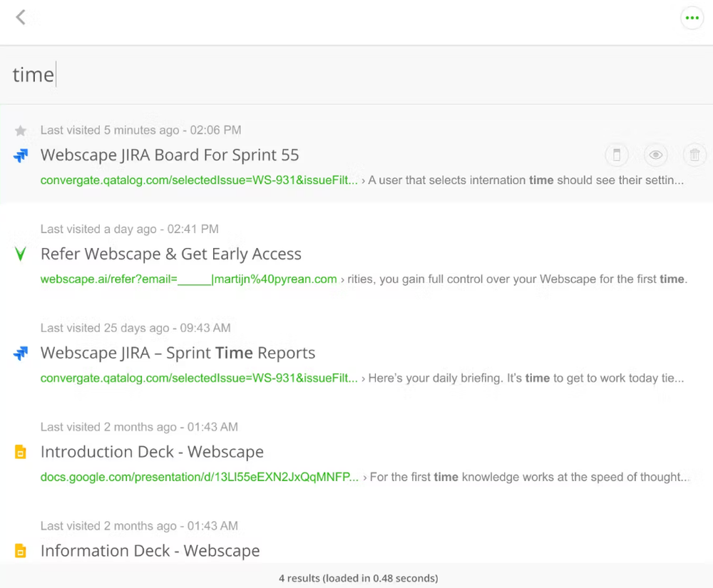Click Google Slides icon beside Information Deck
Screen dimensions: 713x588
(21, 551)
